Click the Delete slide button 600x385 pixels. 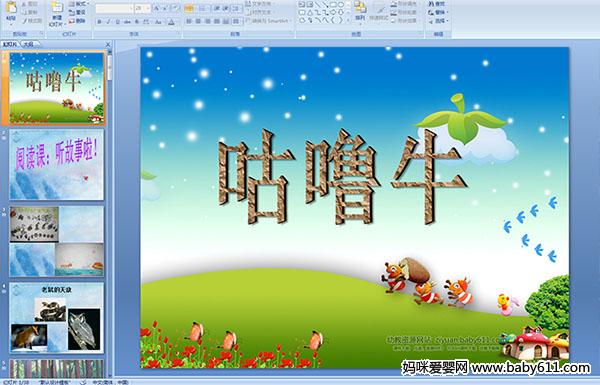pyautogui.click(x=77, y=21)
